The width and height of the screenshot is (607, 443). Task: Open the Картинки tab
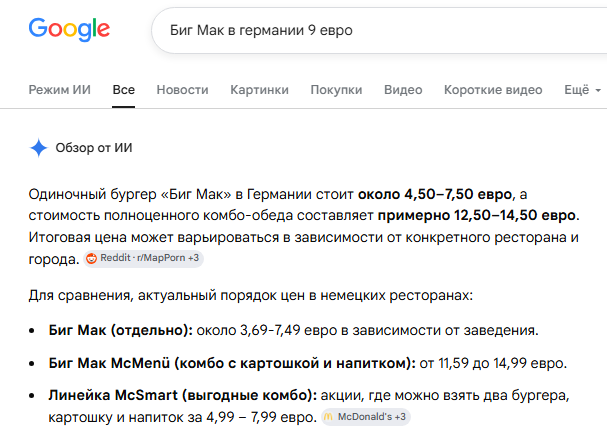click(x=259, y=90)
